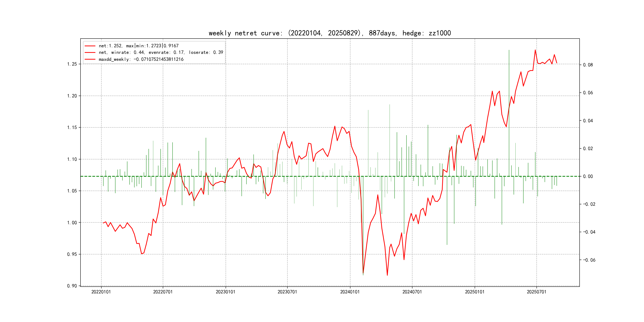Click the red line sample beside maxdd_weekly
This screenshot has height=322, width=644.
tap(90, 59)
